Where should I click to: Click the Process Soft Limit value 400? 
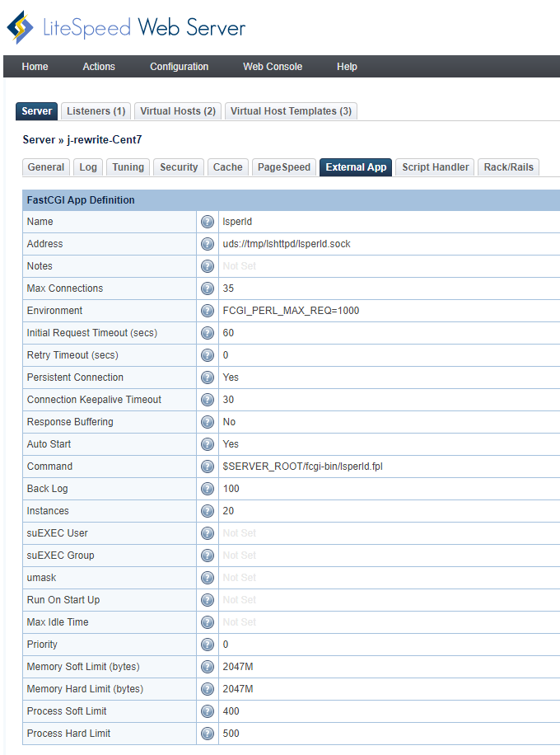click(x=231, y=711)
